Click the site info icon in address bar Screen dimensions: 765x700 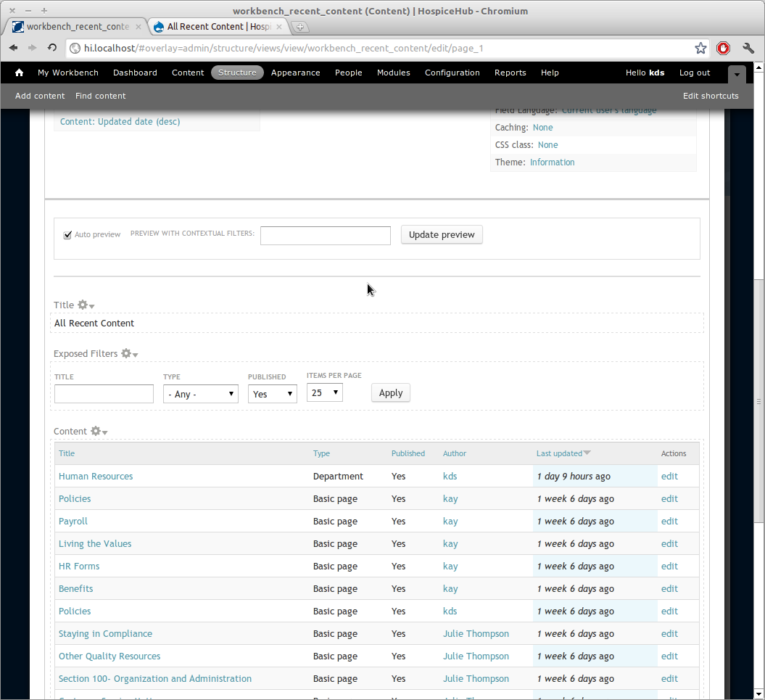pyautogui.click(x=75, y=48)
